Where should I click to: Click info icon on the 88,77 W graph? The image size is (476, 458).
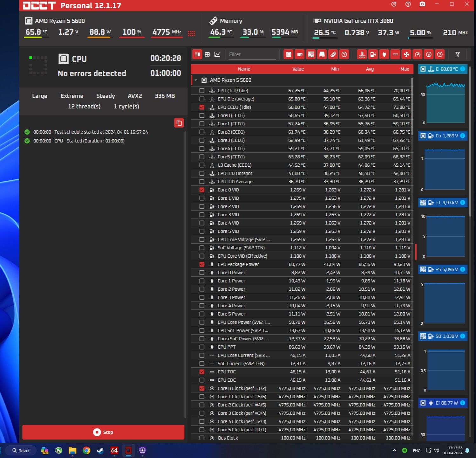463,403
